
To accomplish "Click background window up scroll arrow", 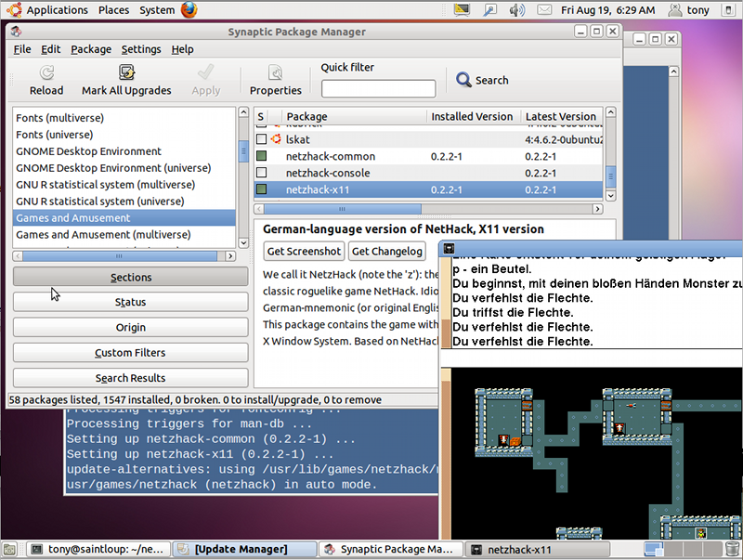I will coord(674,72).
